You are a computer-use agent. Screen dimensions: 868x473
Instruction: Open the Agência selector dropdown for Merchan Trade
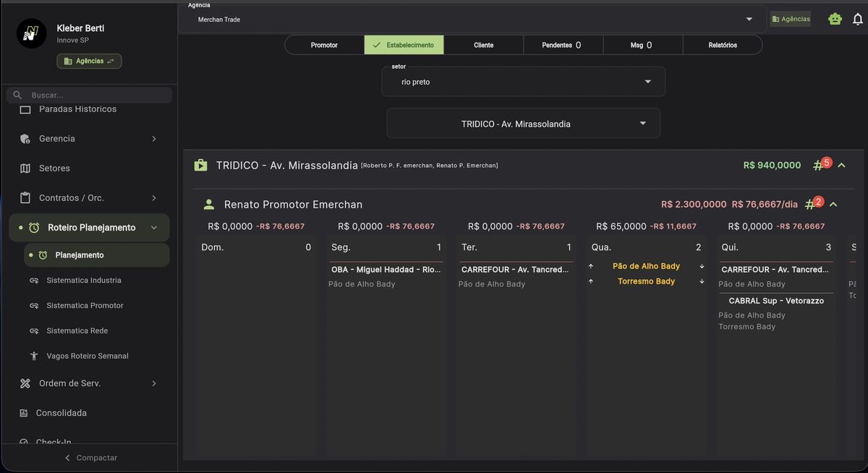tap(749, 19)
